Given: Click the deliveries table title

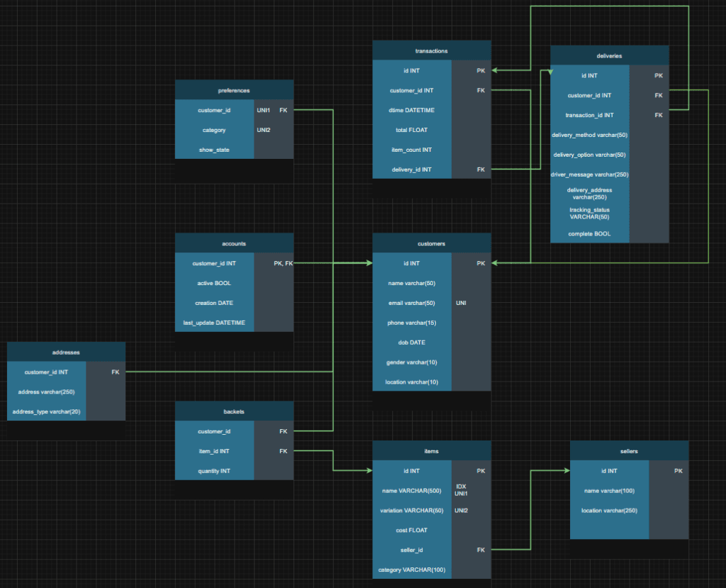Looking at the screenshot, I should (609, 55).
